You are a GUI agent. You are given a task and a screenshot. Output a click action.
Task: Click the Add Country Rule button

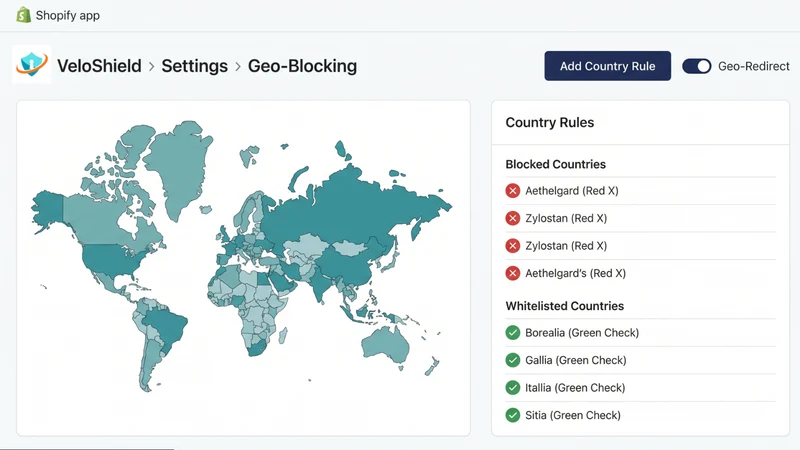point(607,66)
